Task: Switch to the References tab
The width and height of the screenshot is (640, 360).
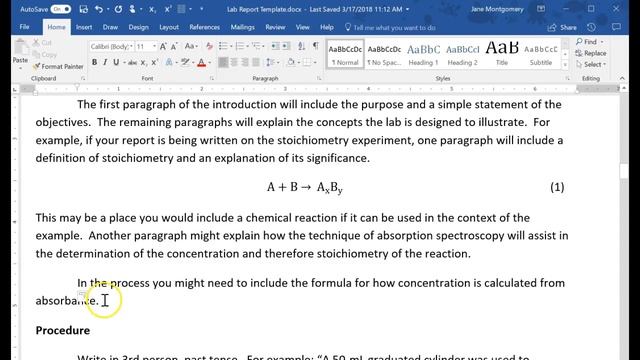Action: coord(204,27)
